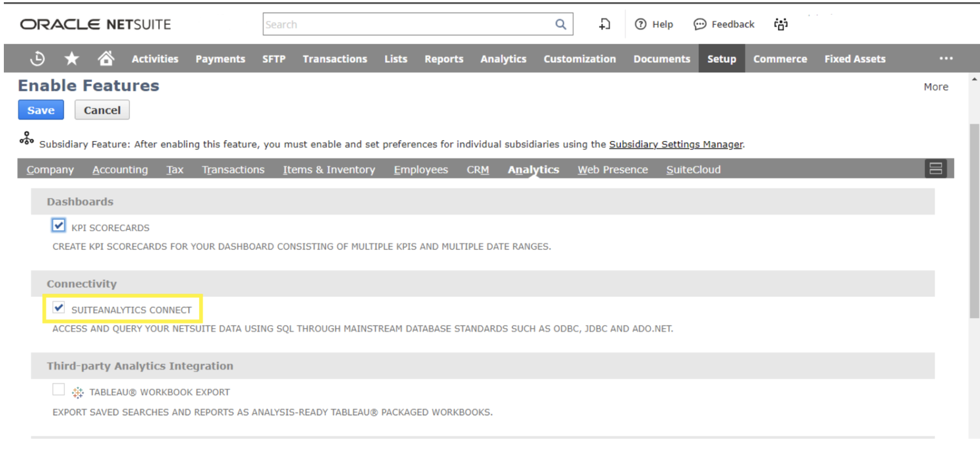Image resolution: width=980 pixels, height=456 pixels.
Task: Switch to the Company subtab
Action: 50,170
